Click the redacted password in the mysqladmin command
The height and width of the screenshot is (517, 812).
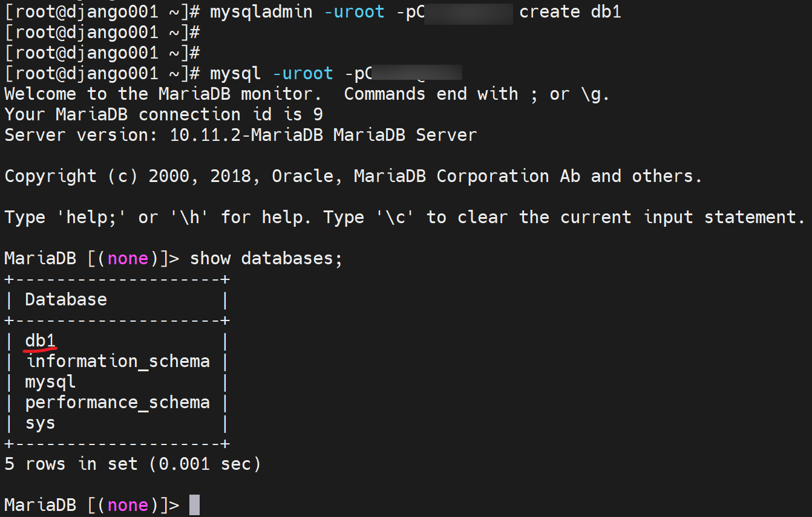point(468,11)
